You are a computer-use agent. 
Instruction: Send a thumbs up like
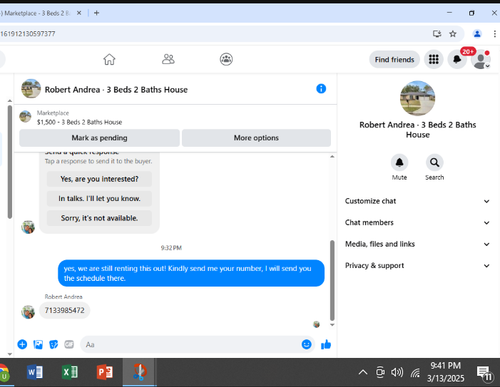click(x=326, y=344)
